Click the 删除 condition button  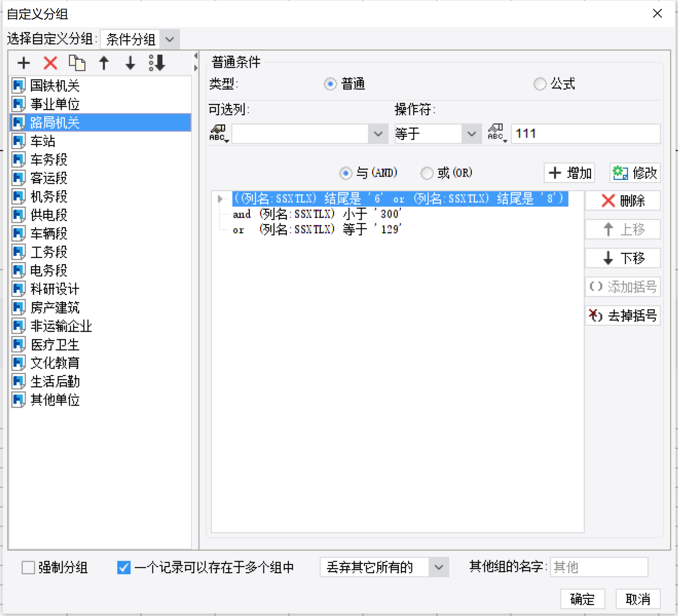[x=623, y=201]
